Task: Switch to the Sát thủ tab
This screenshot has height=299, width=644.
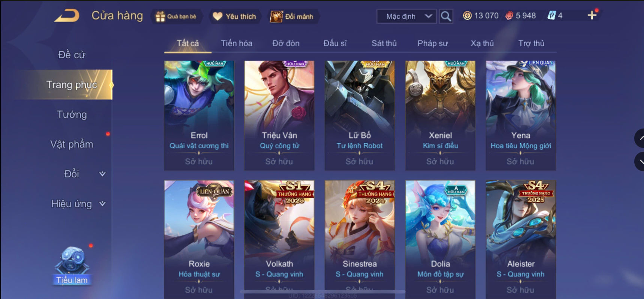Action: [x=384, y=43]
